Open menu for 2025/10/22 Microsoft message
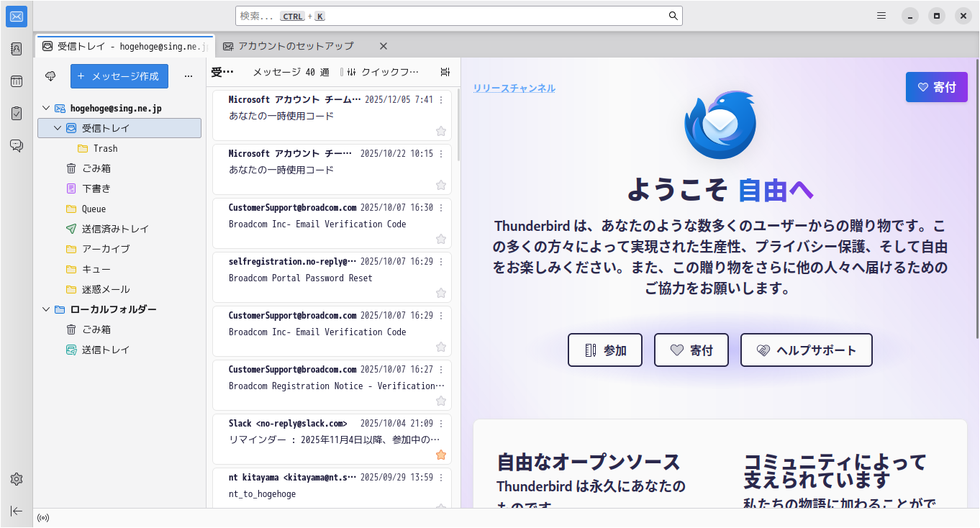Image resolution: width=980 pixels, height=528 pixels. point(441,153)
